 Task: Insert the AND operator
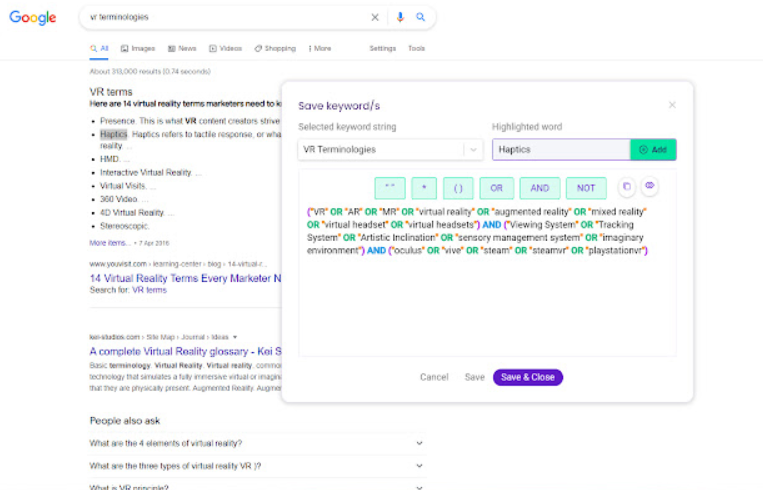540,188
